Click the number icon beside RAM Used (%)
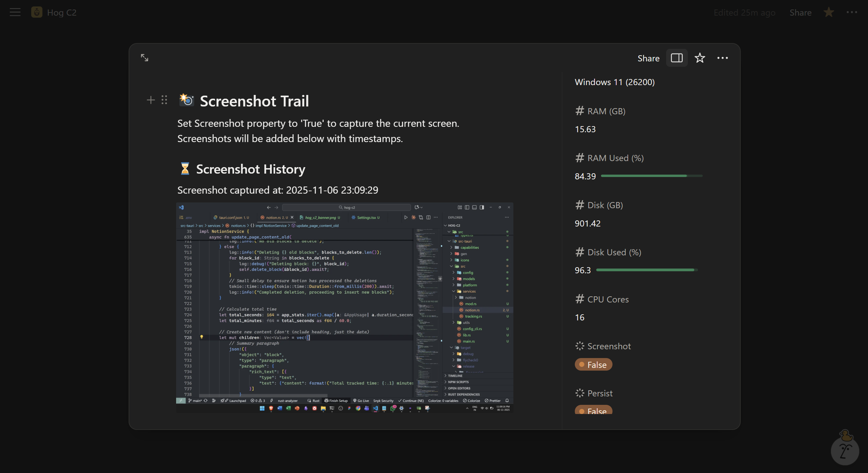The height and width of the screenshot is (473, 868). (580, 158)
